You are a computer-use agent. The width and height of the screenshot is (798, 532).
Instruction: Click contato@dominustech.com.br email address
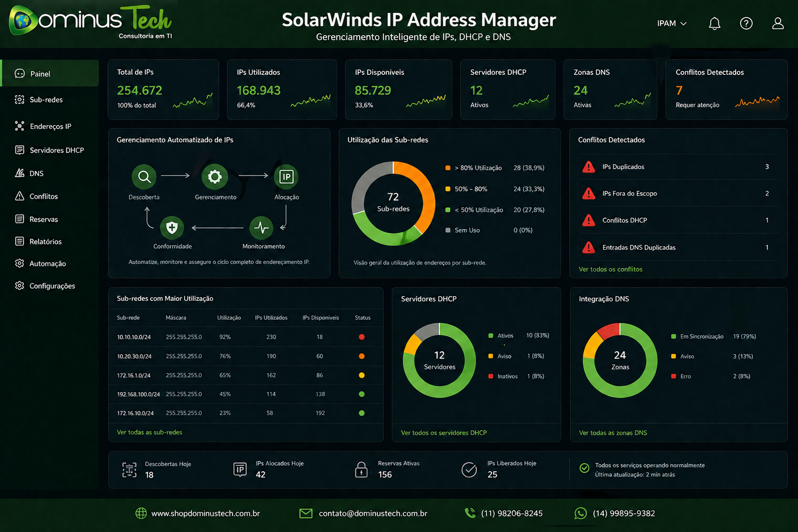[x=373, y=513]
